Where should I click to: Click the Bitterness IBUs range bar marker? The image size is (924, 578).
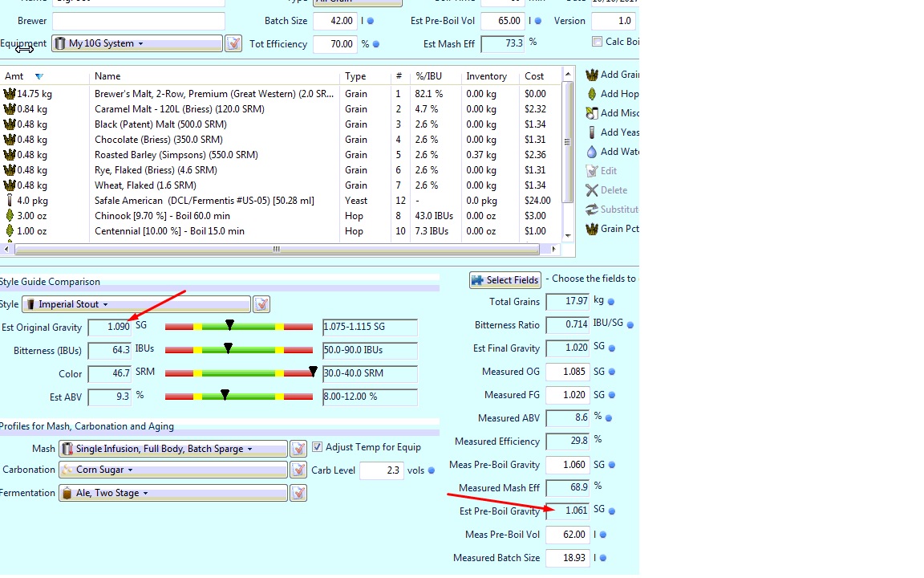228,348
